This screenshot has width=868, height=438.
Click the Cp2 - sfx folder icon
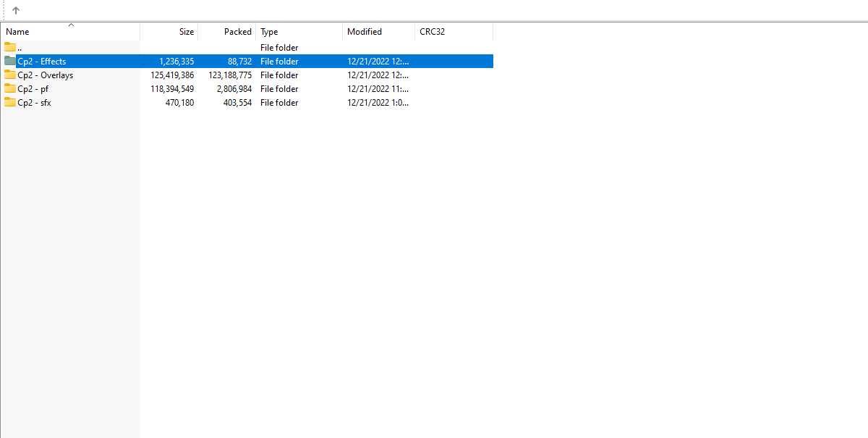click(10, 102)
